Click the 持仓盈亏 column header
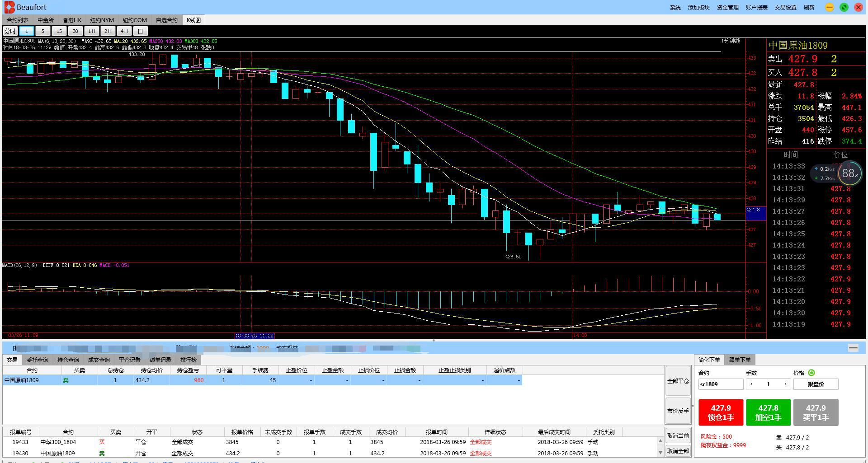The image size is (868, 463). (x=188, y=370)
